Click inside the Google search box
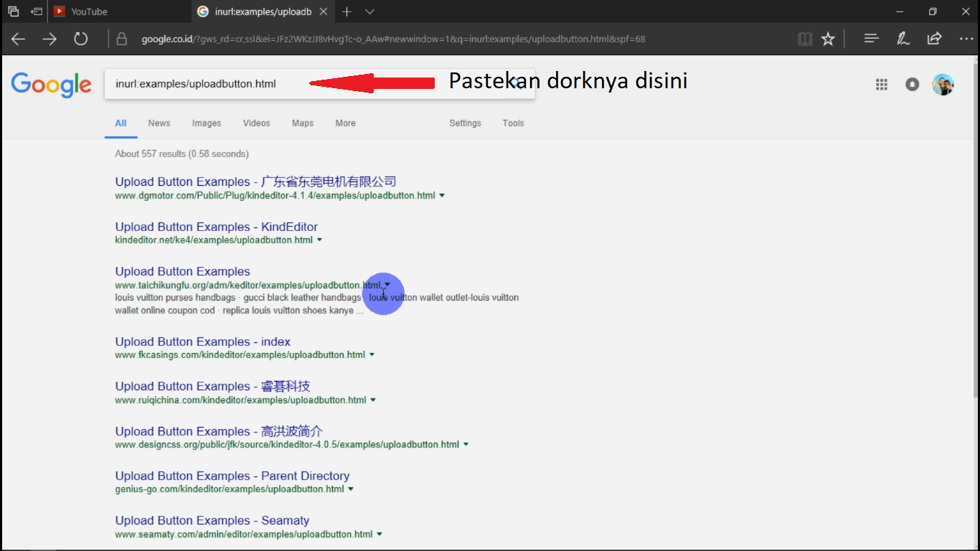 coord(215,84)
